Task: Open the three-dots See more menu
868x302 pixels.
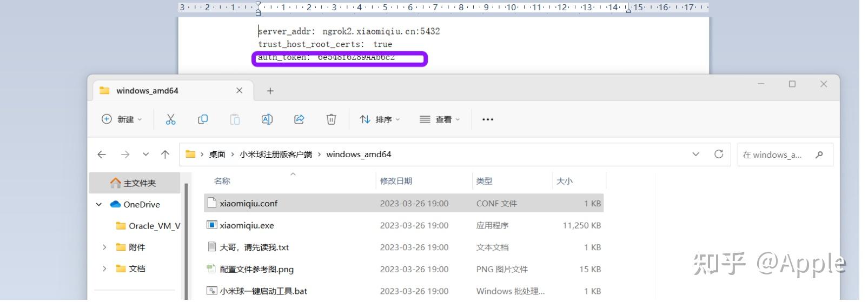Action: pyautogui.click(x=488, y=119)
